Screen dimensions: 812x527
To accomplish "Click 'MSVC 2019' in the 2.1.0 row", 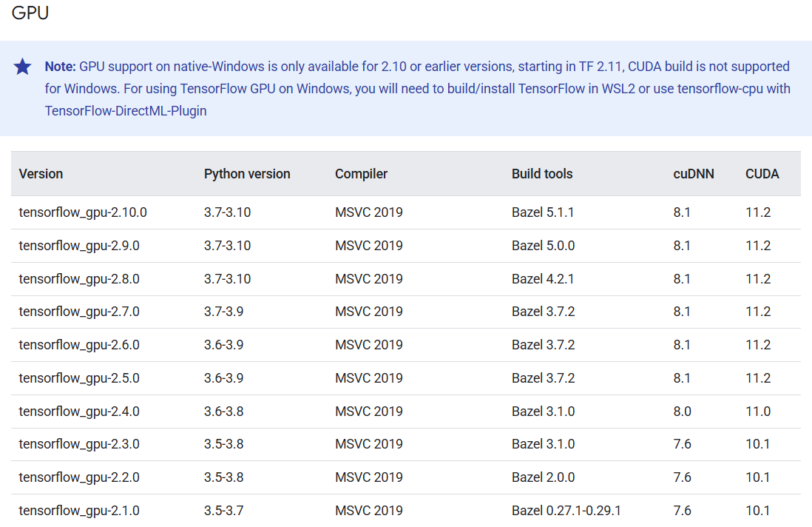I will (x=369, y=511).
